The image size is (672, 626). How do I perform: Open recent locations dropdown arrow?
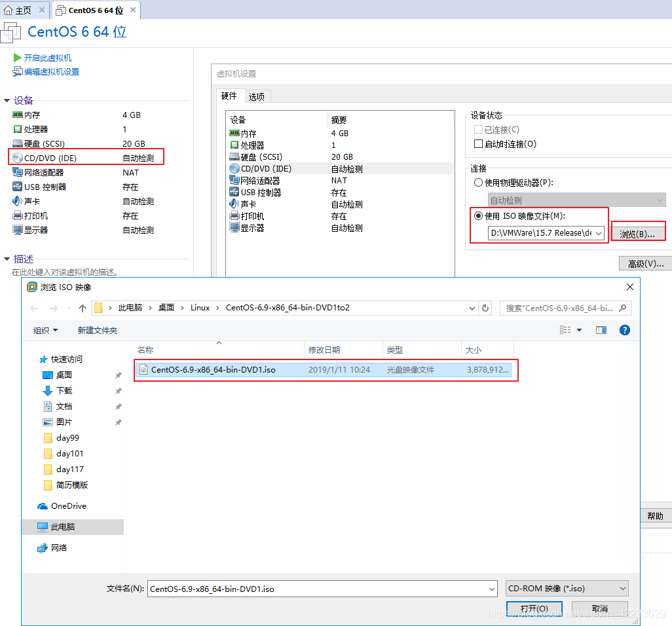coord(69,308)
